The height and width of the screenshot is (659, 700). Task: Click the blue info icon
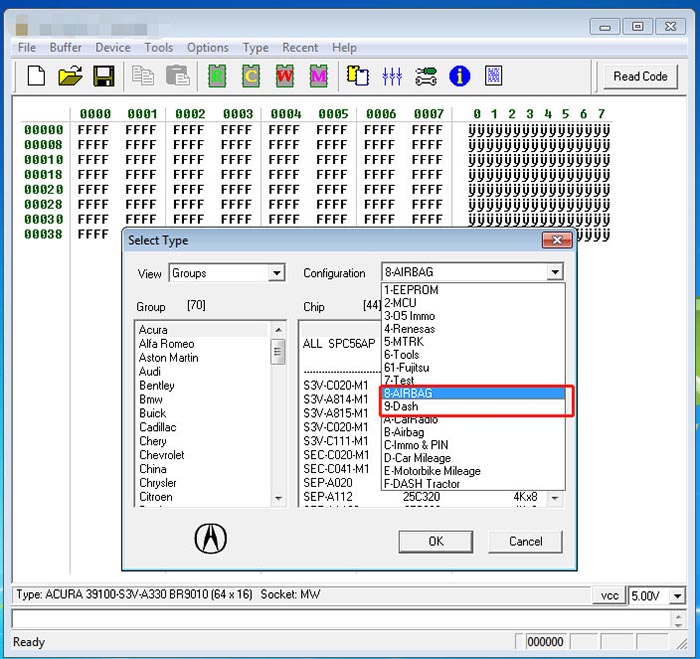pyautogui.click(x=460, y=76)
